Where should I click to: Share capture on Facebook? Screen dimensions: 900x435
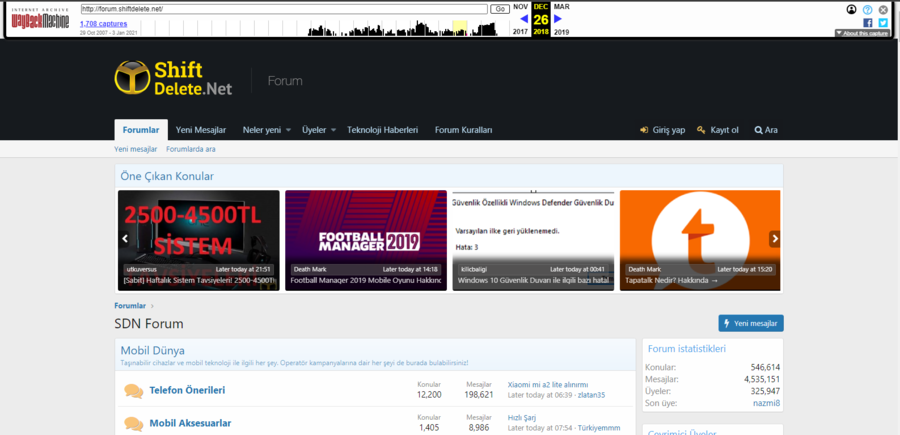(867, 23)
